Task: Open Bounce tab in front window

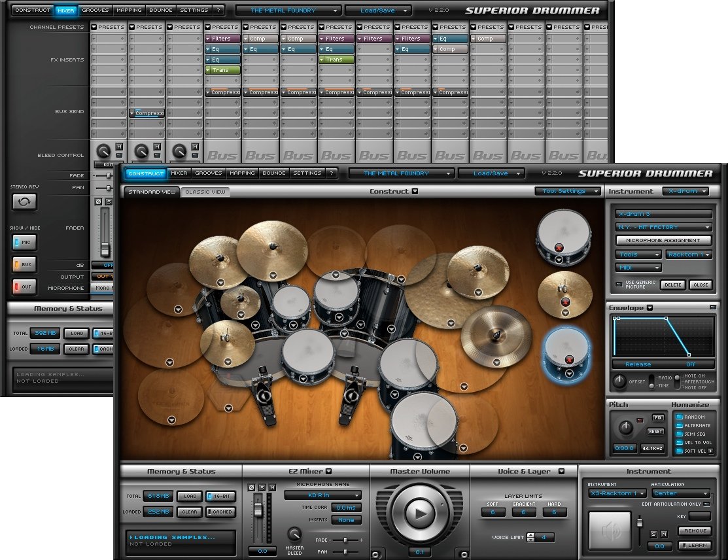Action: (274, 173)
